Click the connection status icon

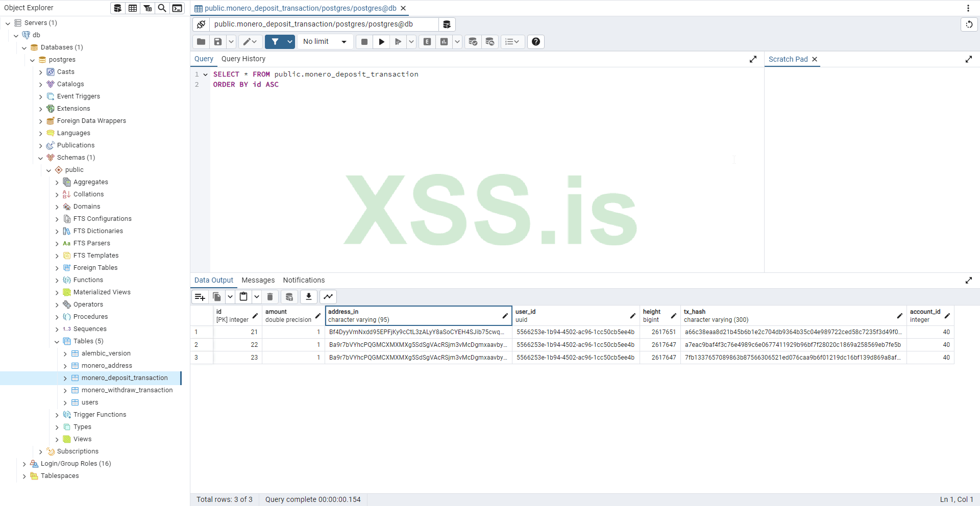click(x=201, y=24)
